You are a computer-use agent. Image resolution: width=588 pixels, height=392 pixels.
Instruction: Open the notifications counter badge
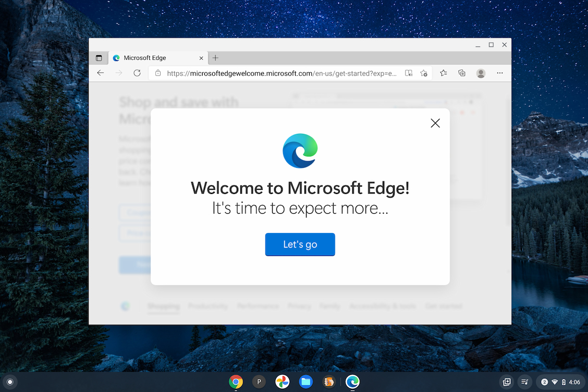(545, 382)
